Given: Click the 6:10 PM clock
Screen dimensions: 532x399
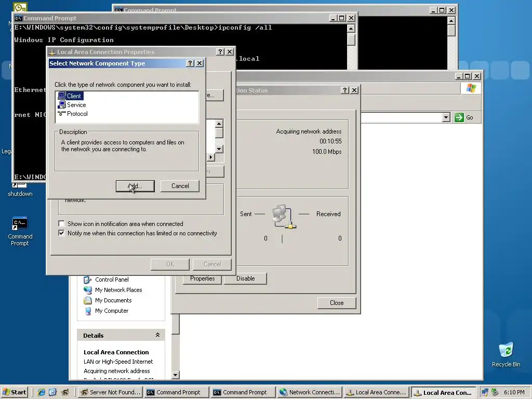Looking at the screenshot, I should coord(514,392).
